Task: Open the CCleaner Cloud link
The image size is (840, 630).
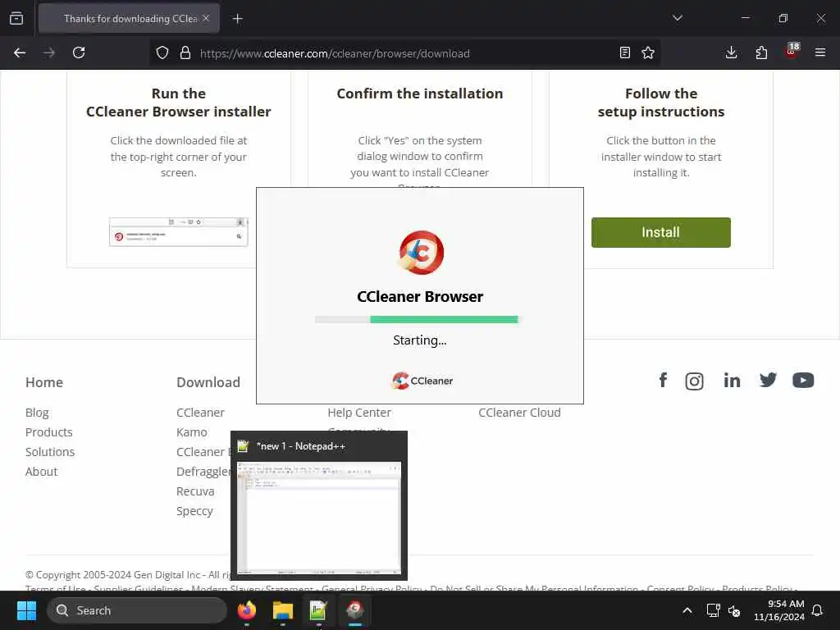Action: click(519, 413)
